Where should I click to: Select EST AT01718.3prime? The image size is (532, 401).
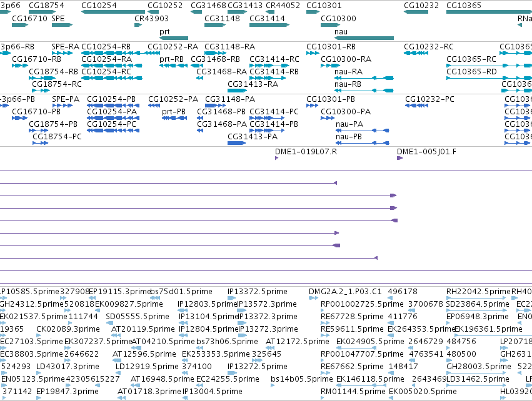click(149, 392)
